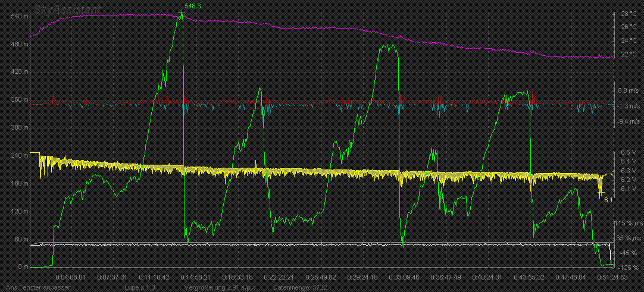Click the -9.4 m/s axis label
The image size is (644, 292).
point(629,121)
